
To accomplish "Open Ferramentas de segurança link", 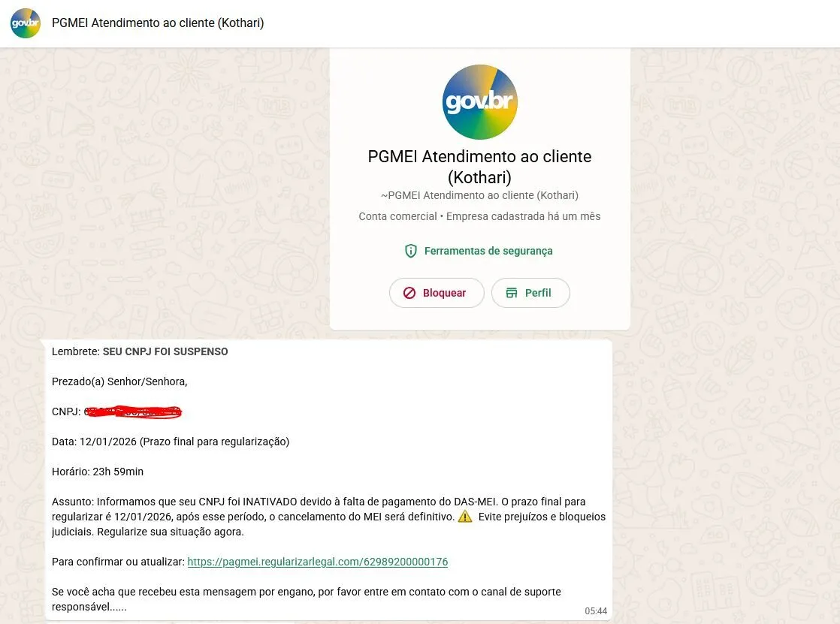I will click(x=488, y=251).
